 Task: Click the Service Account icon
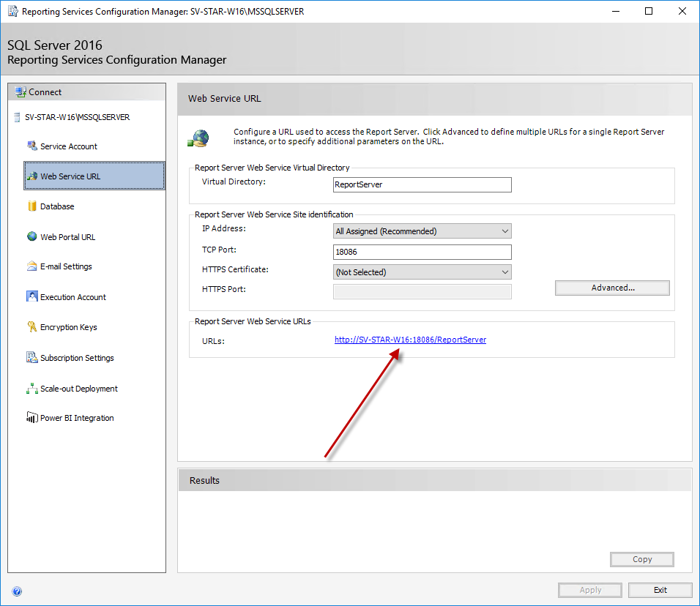(32, 146)
